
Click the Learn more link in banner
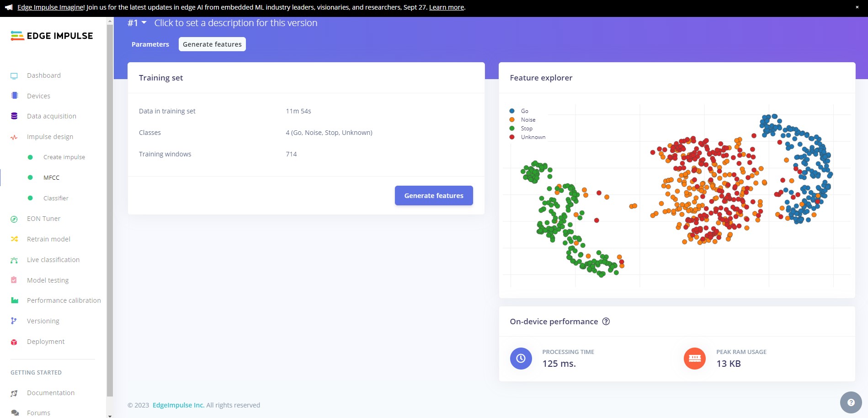click(x=447, y=7)
